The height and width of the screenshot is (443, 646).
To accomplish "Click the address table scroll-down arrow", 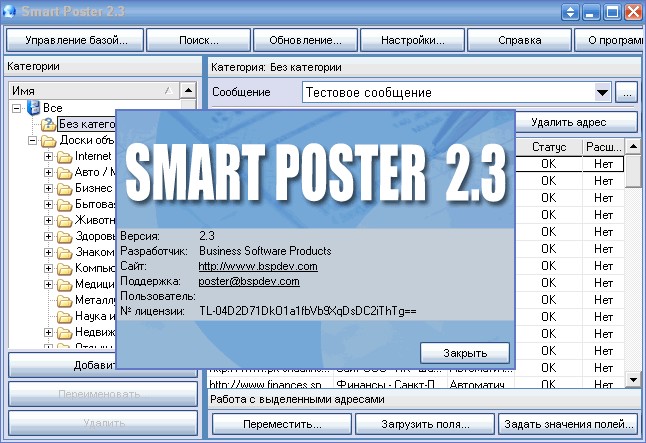I will point(633,379).
